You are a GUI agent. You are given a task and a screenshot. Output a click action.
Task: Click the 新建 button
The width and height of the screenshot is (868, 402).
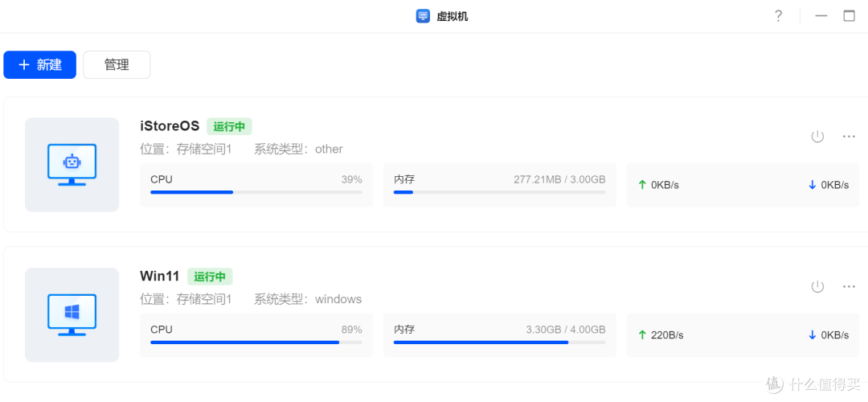40,65
